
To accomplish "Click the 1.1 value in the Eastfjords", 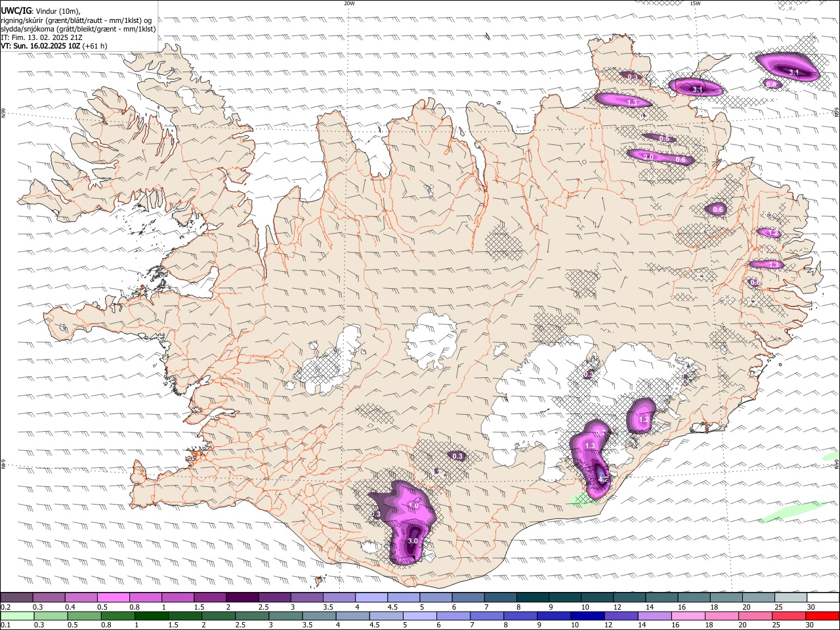I will [774, 264].
